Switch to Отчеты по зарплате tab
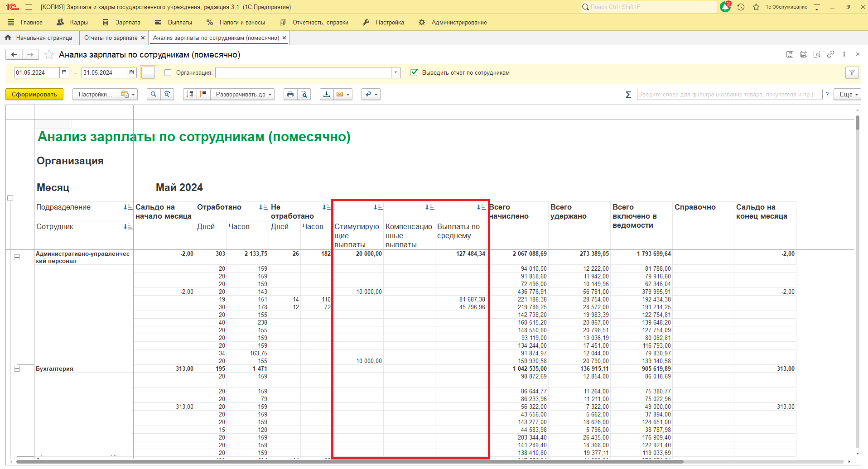This screenshot has height=469, width=868. pyautogui.click(x=111, y=38)
